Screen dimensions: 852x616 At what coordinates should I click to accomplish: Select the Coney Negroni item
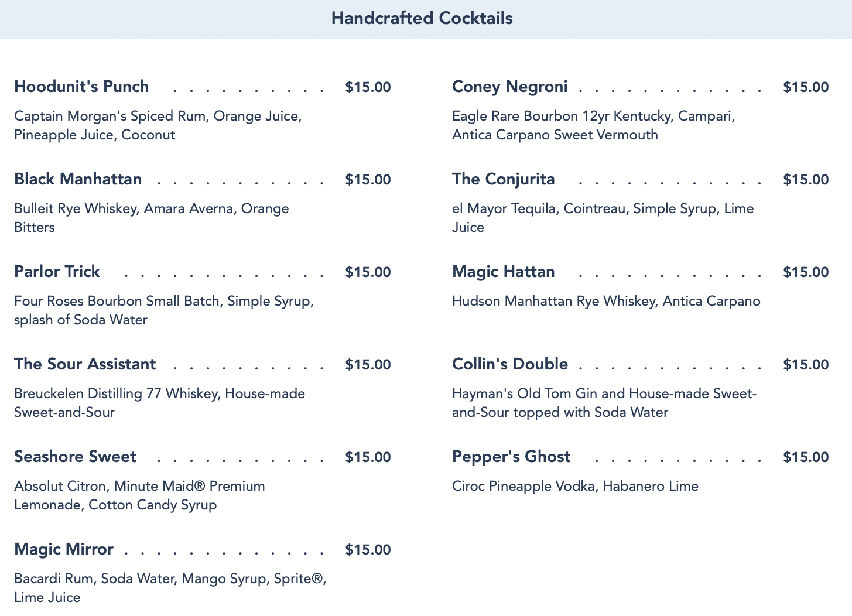(x=510, y=87)
